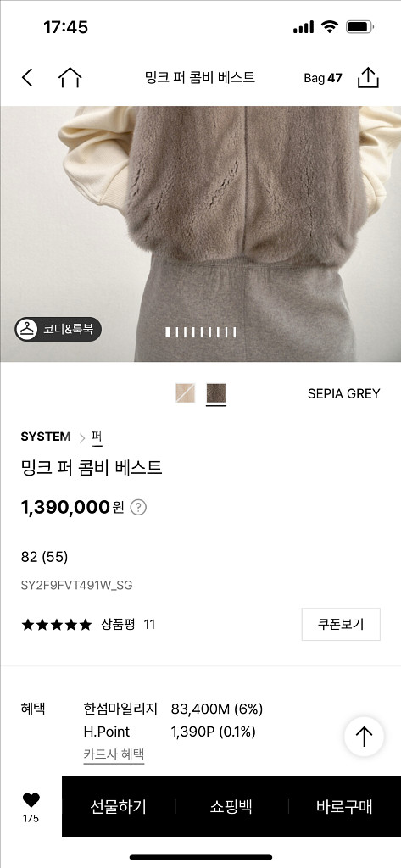Screen dimensions: 401x868
Task: Open the SYSTEM brand link
Action: [46, 437]
